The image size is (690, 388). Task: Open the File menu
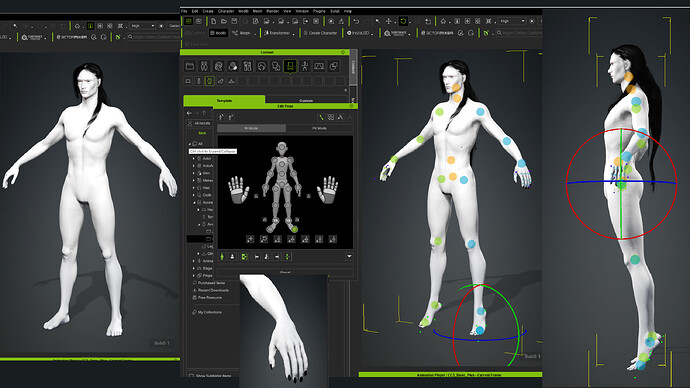click(184, 11)
